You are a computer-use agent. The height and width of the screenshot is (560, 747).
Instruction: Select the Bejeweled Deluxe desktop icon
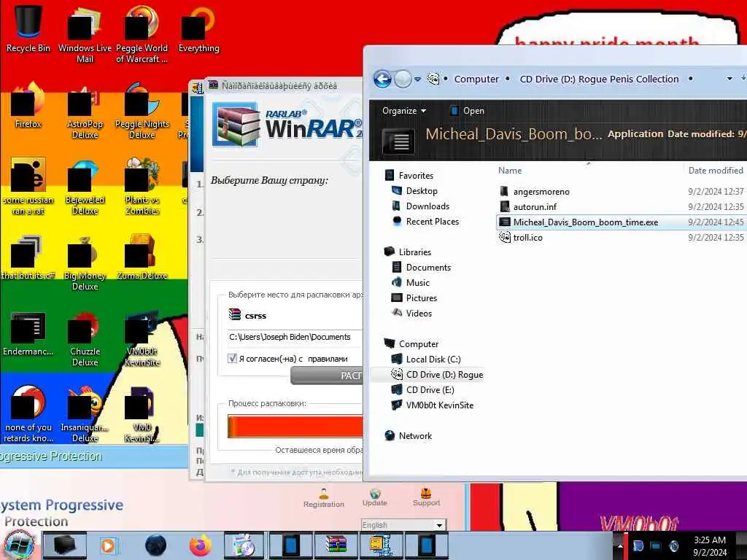[85, 187]
